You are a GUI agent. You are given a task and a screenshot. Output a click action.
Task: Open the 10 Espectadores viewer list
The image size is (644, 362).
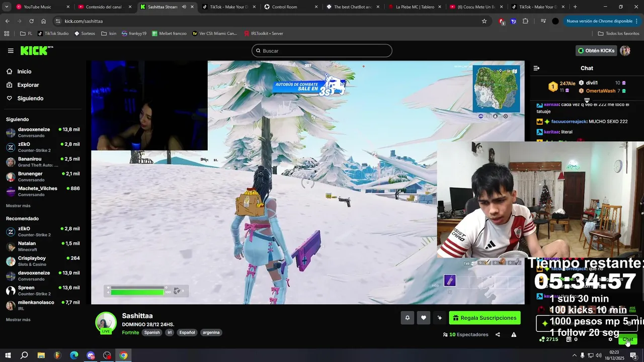[x=465, y=334]
